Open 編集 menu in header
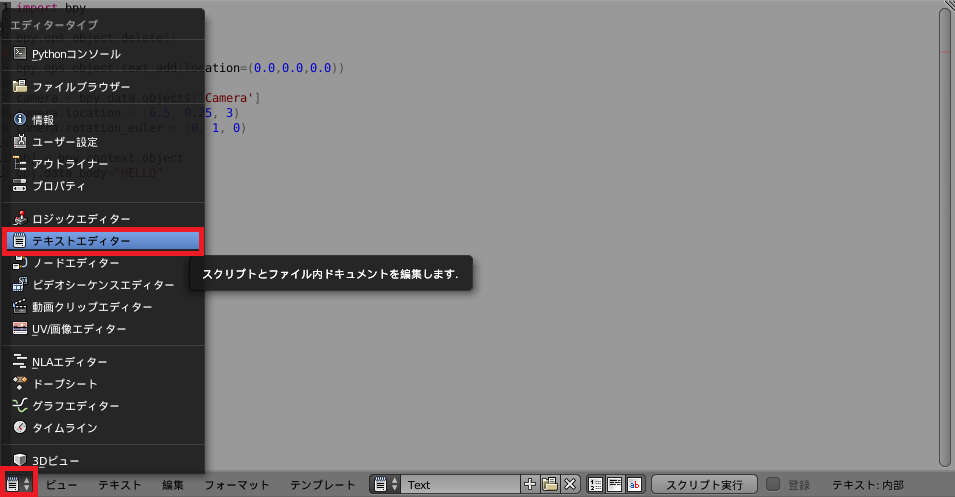The height and width of the screenshot is (497, 955). click(x=173, y=485)
